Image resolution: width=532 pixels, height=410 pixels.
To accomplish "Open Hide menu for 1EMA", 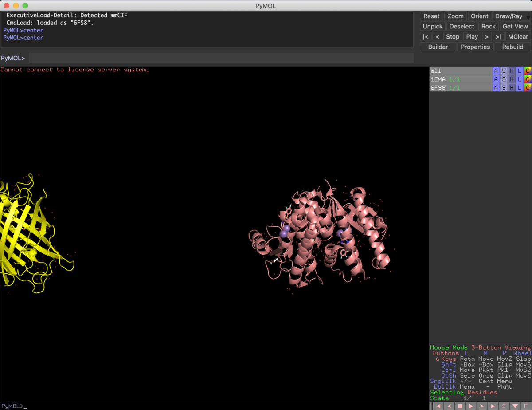I will point(512,79).
